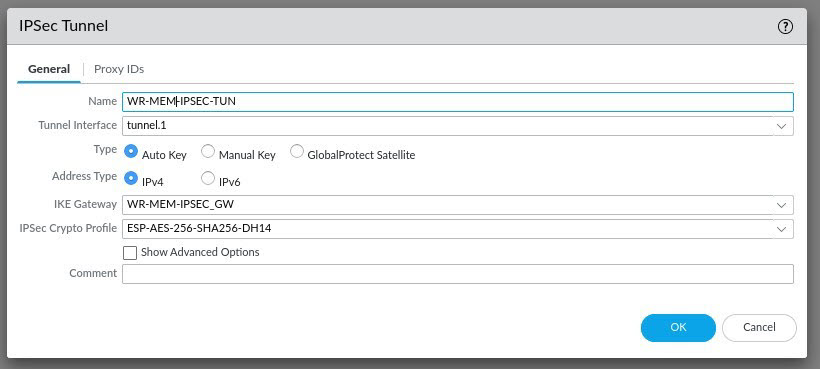Image resolution: width=820 pixels, height=369 pixels.
Task: Enable Show Advanced Options checkbox
Action: pos(130,253)
